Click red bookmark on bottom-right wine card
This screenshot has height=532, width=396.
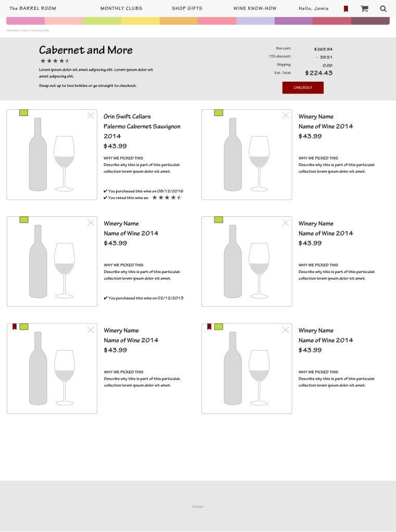209,327
